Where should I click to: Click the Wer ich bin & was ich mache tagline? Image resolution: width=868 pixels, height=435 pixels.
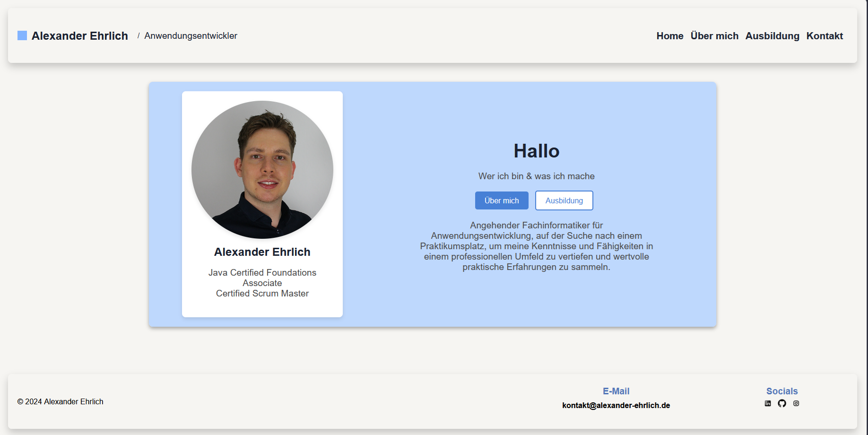[x=537, y=176]
